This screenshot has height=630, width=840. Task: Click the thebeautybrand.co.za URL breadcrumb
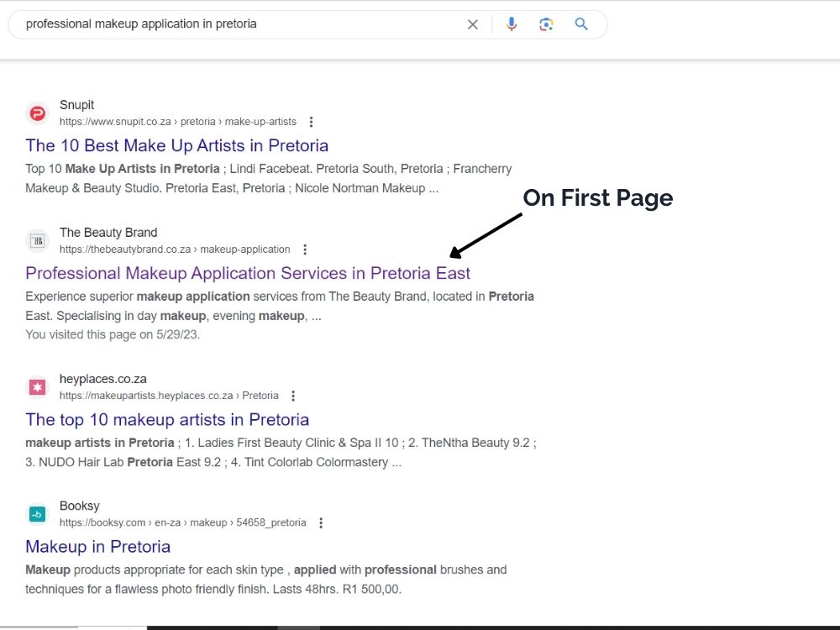point(175,249)
